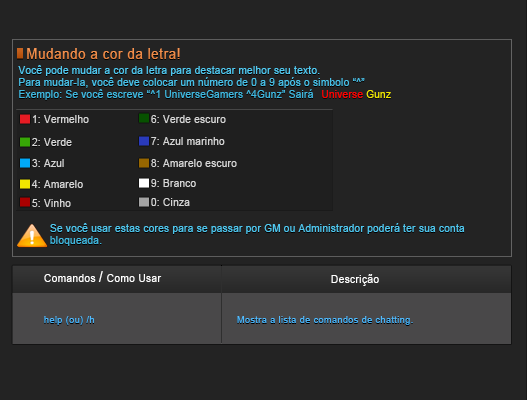The image size is (527, 400).
Task: Pick the light blue Azul swatch
Action: [25, 163]
